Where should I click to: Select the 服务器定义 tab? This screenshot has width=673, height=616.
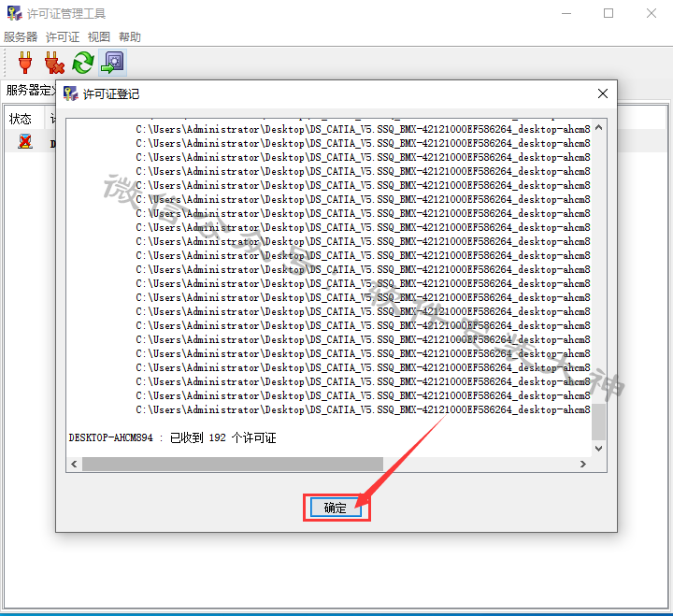tap(29, 90)
